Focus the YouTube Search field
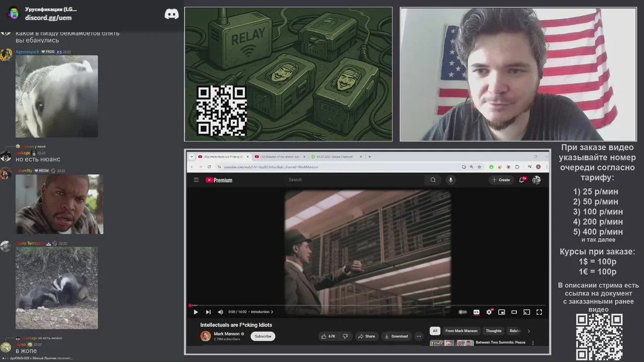This screenshot has width=644, height=362. click(355, 179)
